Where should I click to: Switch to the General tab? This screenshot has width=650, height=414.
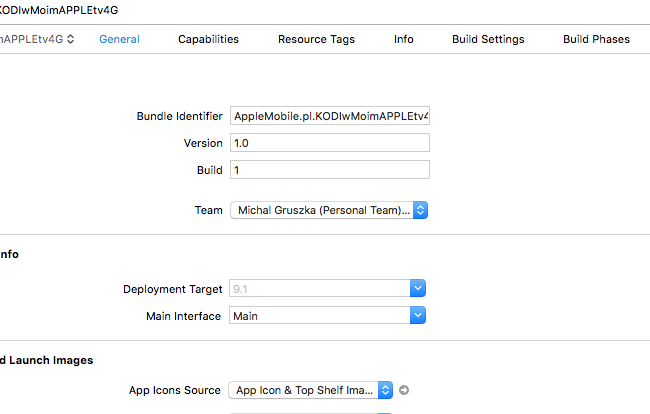click(119, 40)
